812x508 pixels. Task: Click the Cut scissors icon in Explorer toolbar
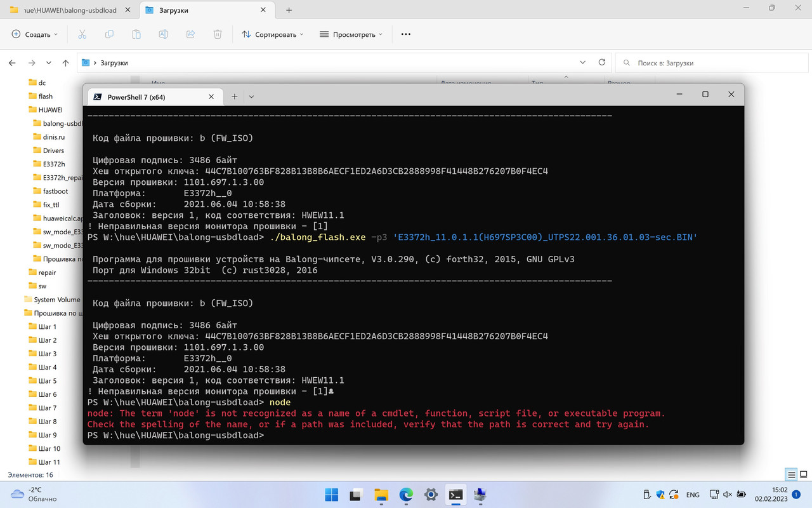[x=82, y=34]
